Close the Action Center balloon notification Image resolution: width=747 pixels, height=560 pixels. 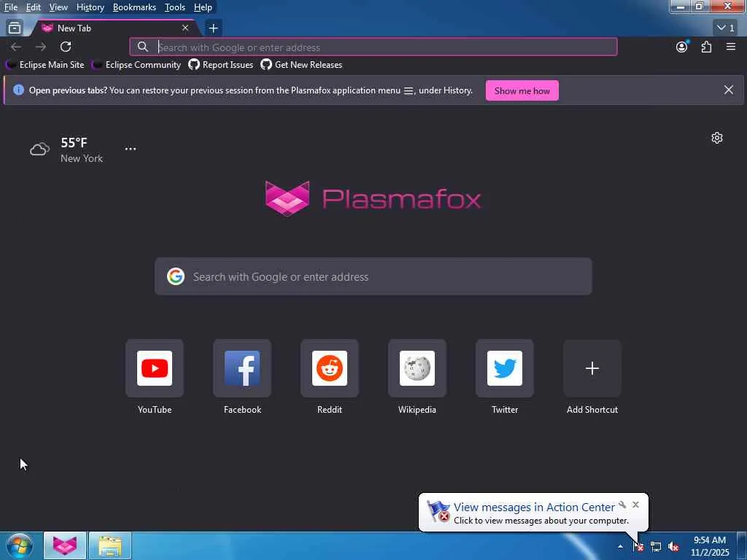point(635,505)
